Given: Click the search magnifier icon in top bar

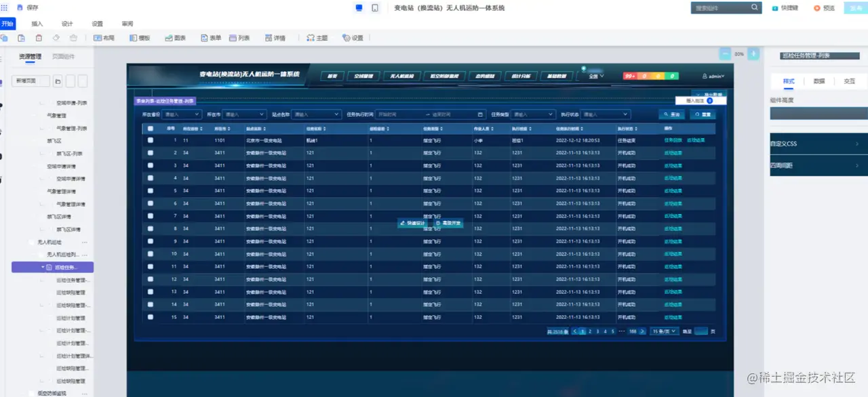Looking at the screenshot, I should point(755,7).
